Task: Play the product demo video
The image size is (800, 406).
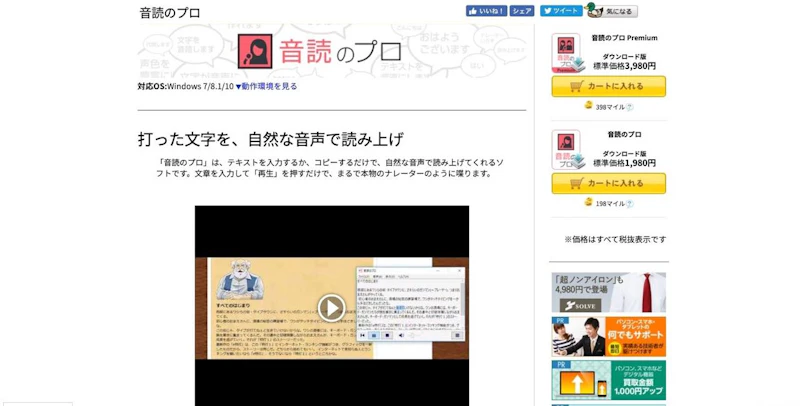Action: [332, 308]
